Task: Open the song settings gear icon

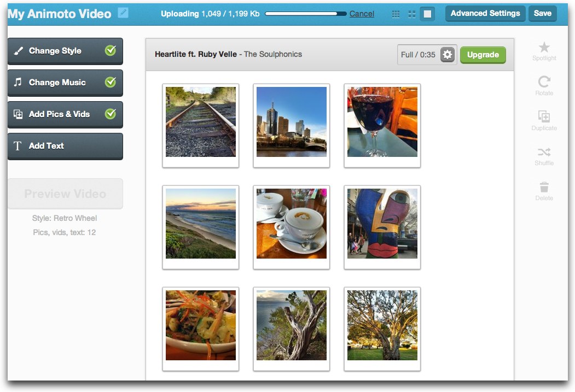Action: click(x=447, y=55)
